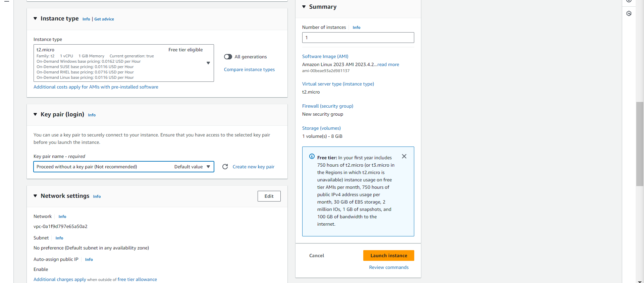
Task: Collapse the Network settings section
Action: pos(35,196)
